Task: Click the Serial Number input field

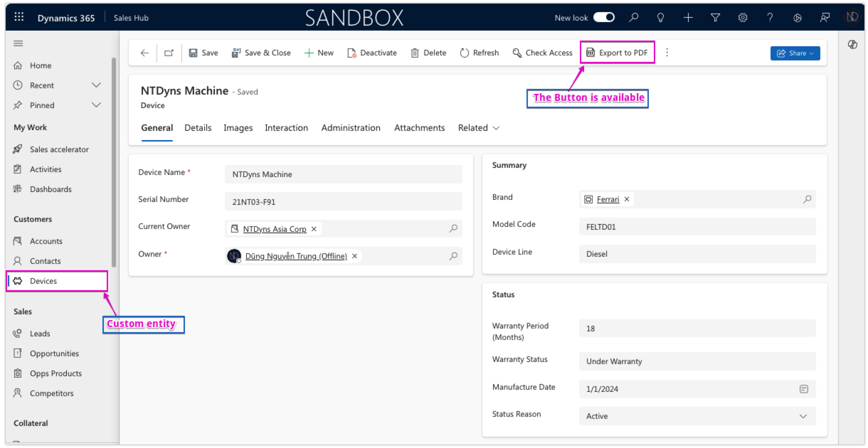Action: pyautogui.click(x=343, y=202)
